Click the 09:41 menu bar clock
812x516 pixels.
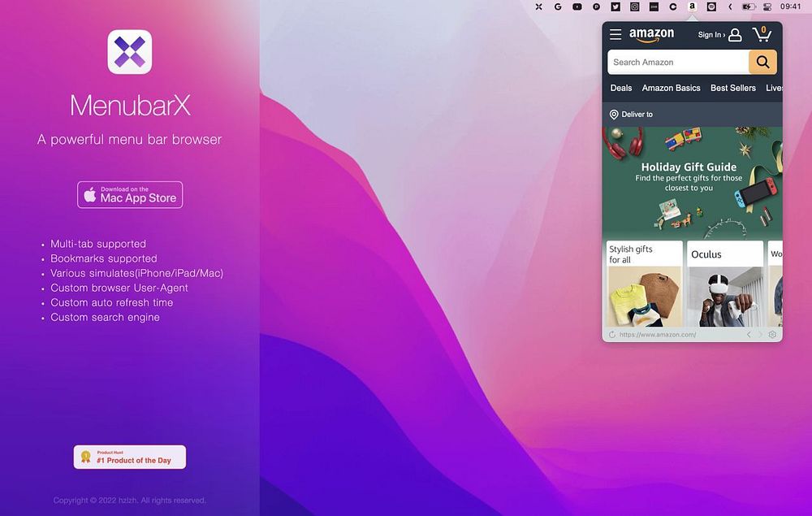pos(790,7)
